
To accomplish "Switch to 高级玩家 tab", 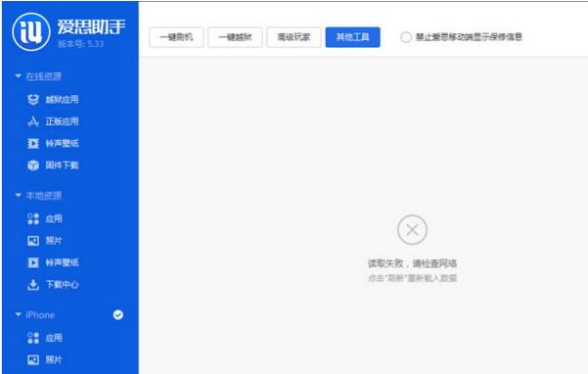I will pos(294,37).
